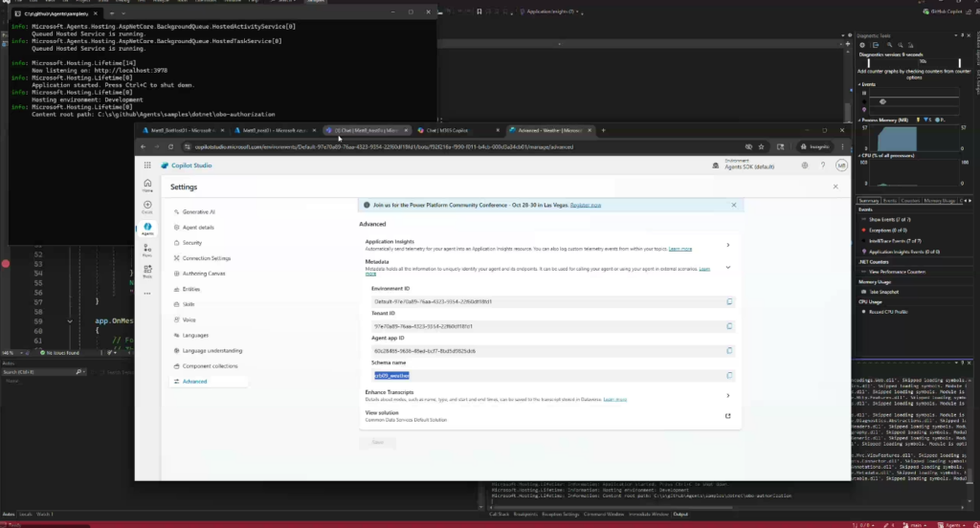Screen dimensions: 980x528
Task: Collapse the Process Memory graph
Action: 859,120
